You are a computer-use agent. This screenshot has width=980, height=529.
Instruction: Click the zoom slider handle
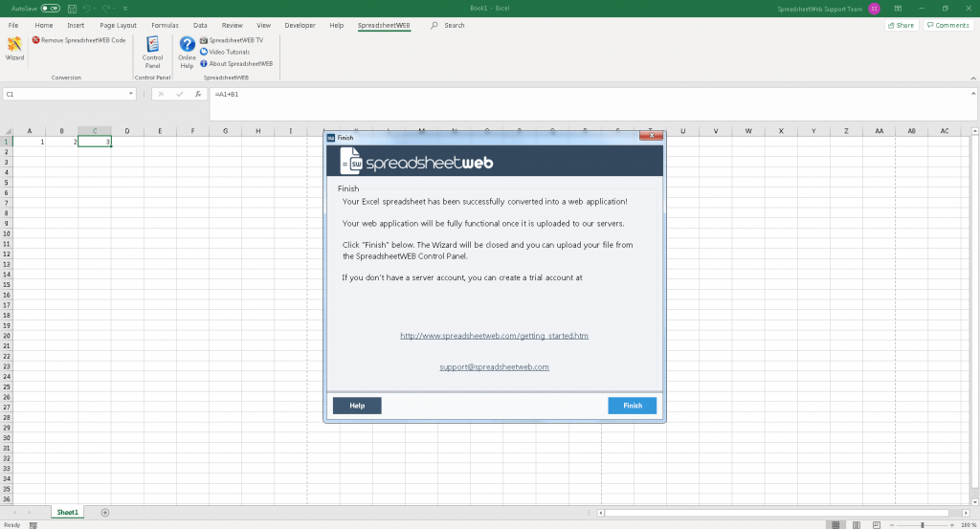click(922, 524)
